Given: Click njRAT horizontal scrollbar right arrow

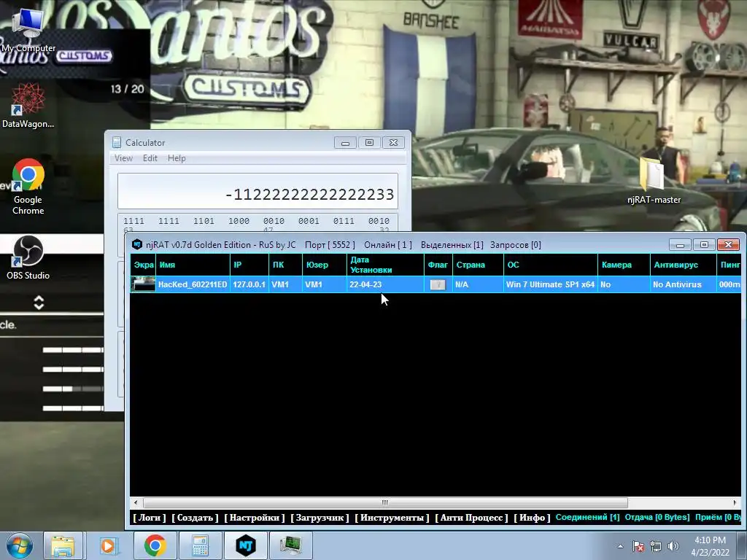Looking at the screenshot, I should (735, 502).
